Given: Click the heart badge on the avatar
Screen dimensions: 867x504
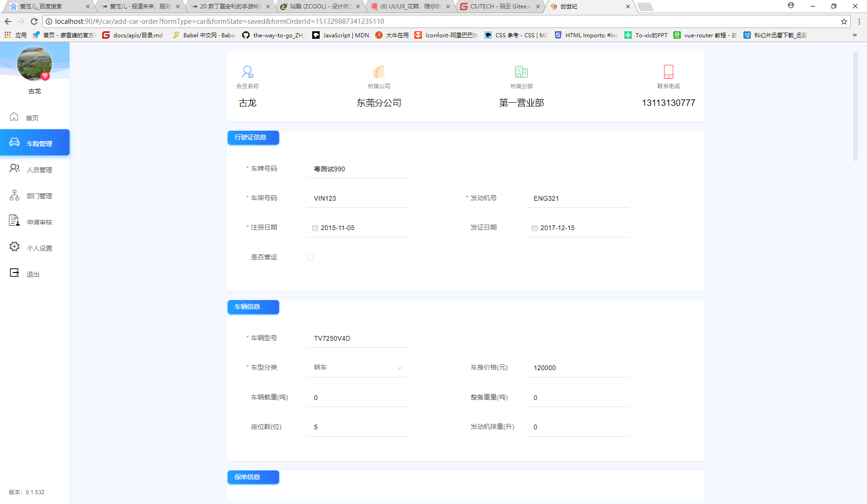Looking at the screenshot, I should [45, 76].
